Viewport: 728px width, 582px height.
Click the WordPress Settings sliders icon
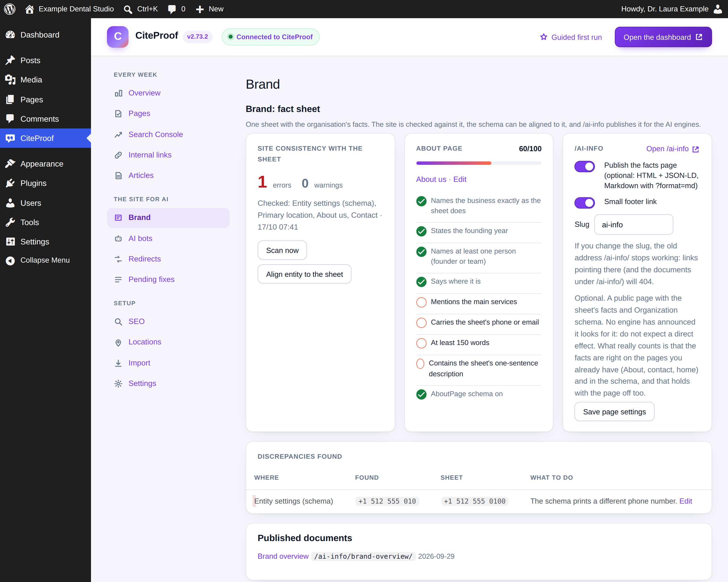pyautogui.click(x=11, y=242)
